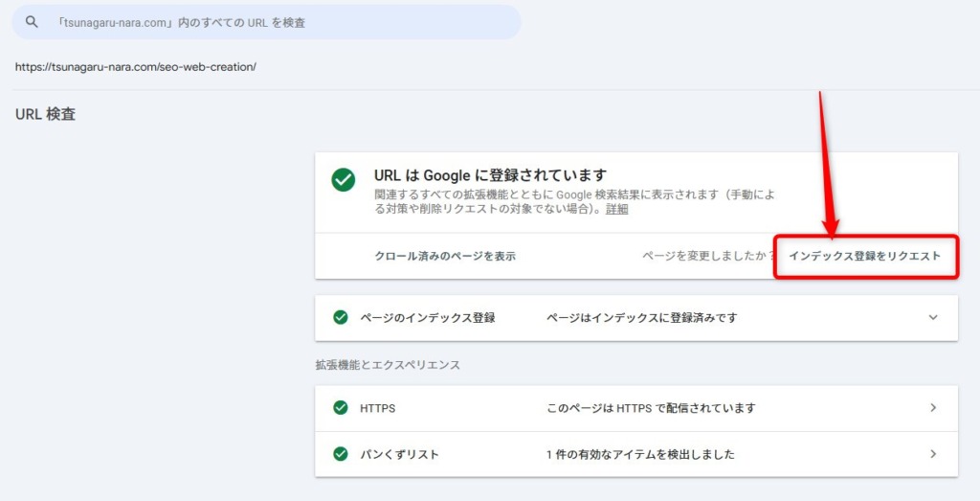
Task: Select the ページのインデックス登録 row label
Action: [x=428, y=317]
